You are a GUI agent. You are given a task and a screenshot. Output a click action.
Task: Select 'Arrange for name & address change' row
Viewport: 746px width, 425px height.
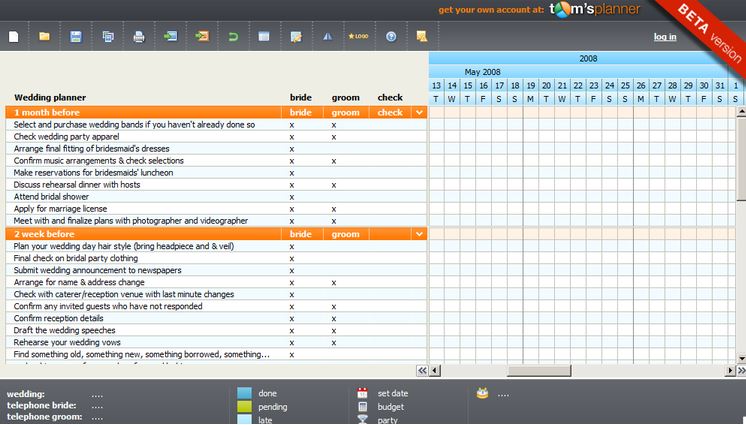216,282
